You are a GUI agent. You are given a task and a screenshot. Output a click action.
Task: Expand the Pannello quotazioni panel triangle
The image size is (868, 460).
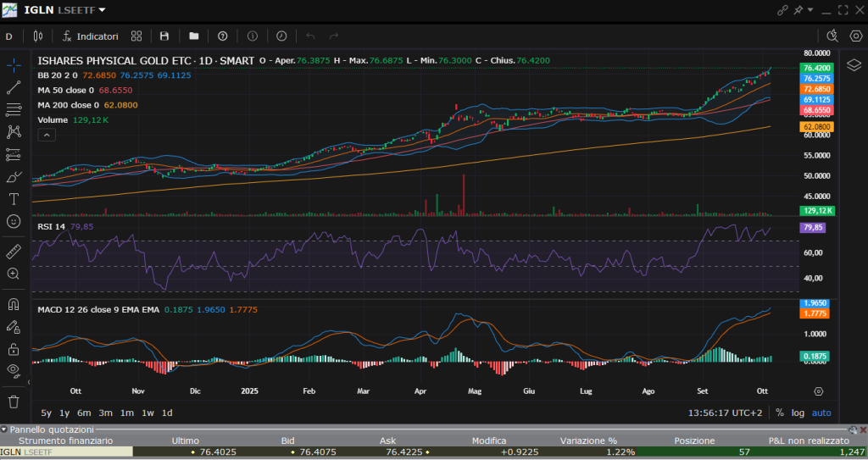4,430
